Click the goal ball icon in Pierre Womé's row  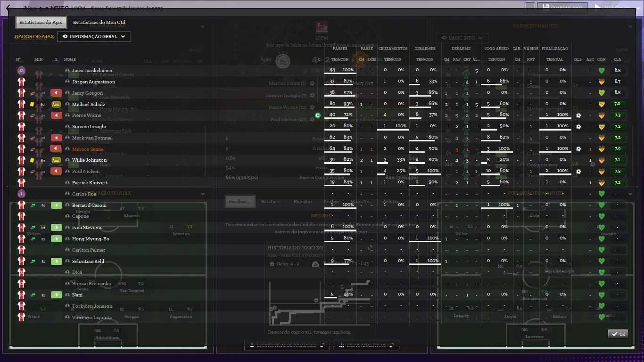[578, 115]
